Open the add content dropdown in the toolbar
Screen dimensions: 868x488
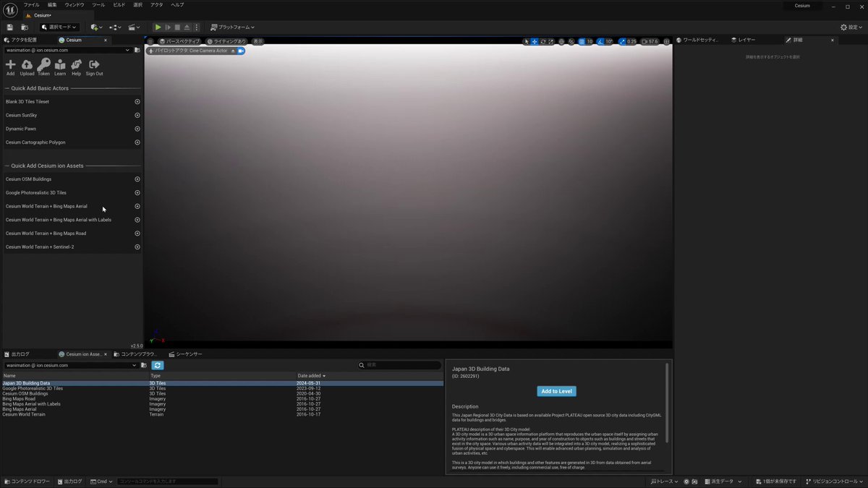[97, 27]
